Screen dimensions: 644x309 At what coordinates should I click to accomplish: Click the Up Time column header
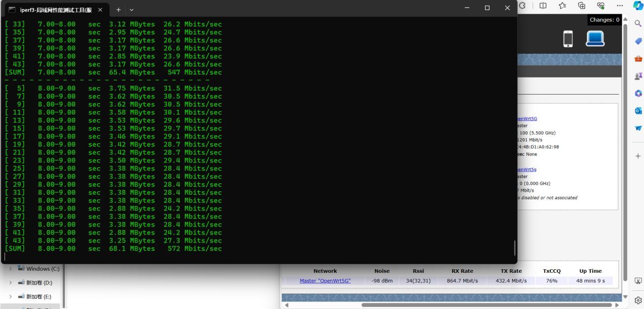(591, 271)
